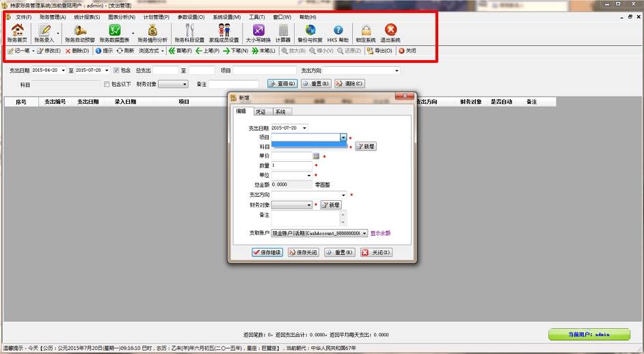
Task: Open the calculator grid icon beside 单价
Action: pyautogui.click(x=317, y=156)
